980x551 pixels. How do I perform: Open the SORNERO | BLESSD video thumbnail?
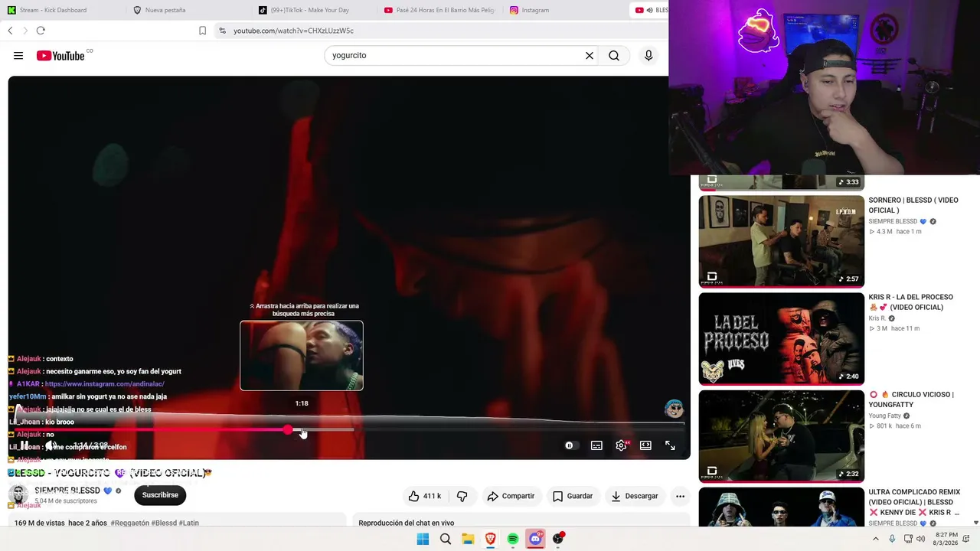(782, 242)
